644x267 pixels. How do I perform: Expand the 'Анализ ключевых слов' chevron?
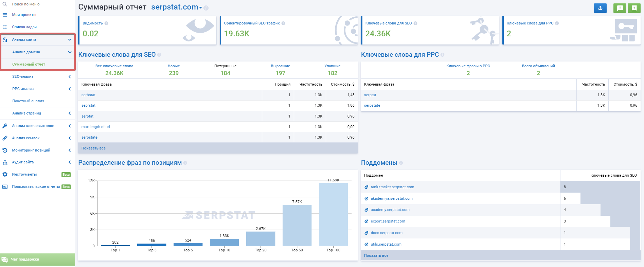pyautogui.click(x=70, y=126)
